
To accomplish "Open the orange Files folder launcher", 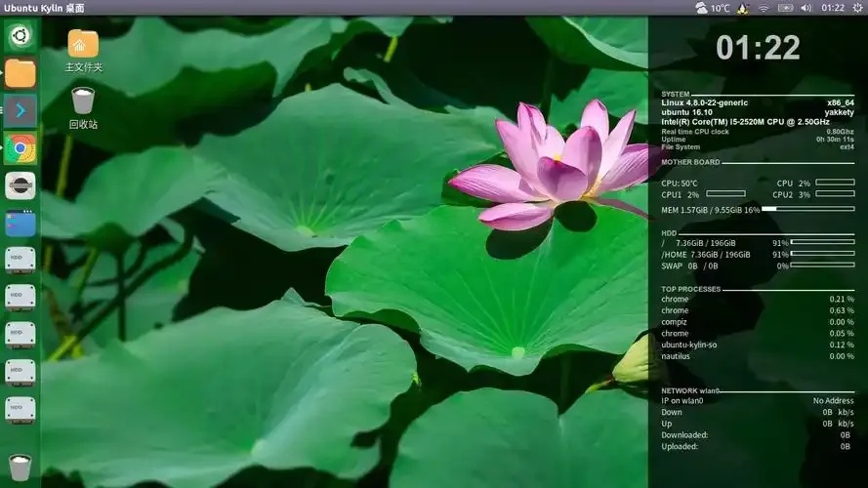I will coord(20,73).
